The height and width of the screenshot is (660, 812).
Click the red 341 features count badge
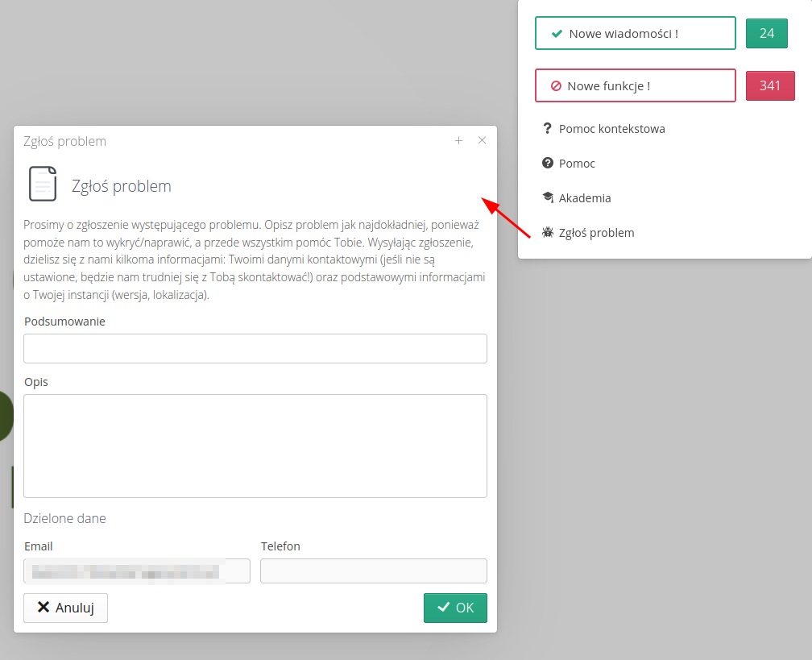770,85
